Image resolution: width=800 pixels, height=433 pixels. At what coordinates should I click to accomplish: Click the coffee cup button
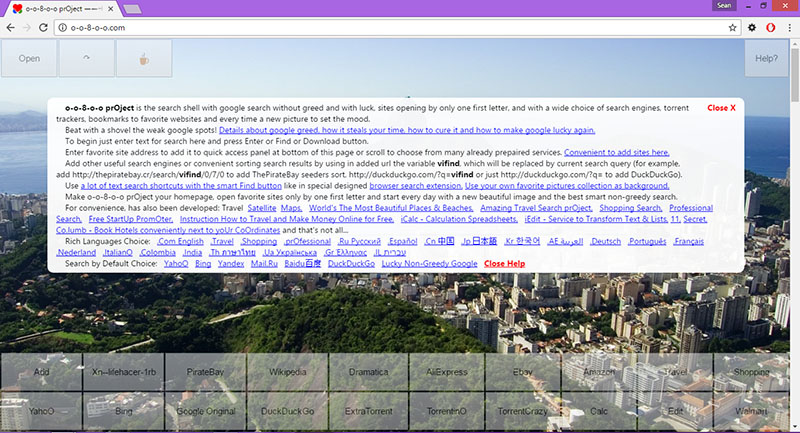(x=144, y=58)
